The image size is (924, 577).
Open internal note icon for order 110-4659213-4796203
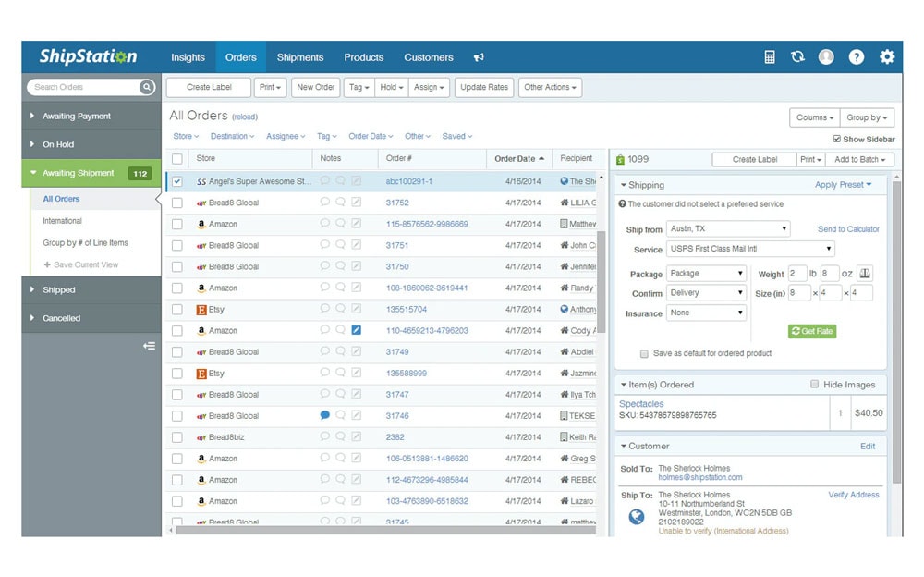[x=357, y=330]
